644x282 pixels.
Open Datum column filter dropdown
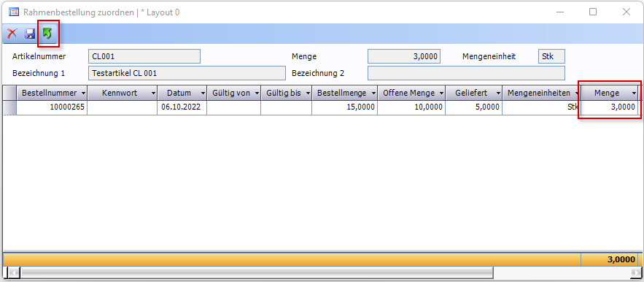[203, 94]
